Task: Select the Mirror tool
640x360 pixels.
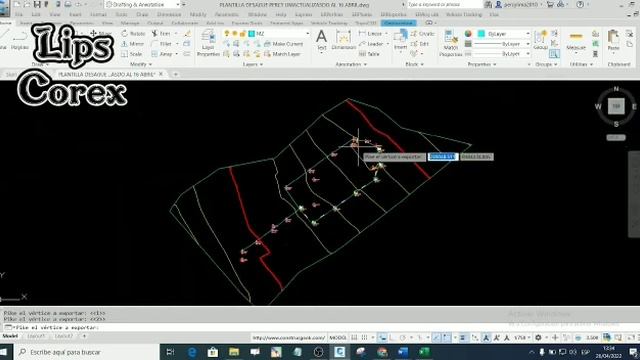Action: [133, 44]
